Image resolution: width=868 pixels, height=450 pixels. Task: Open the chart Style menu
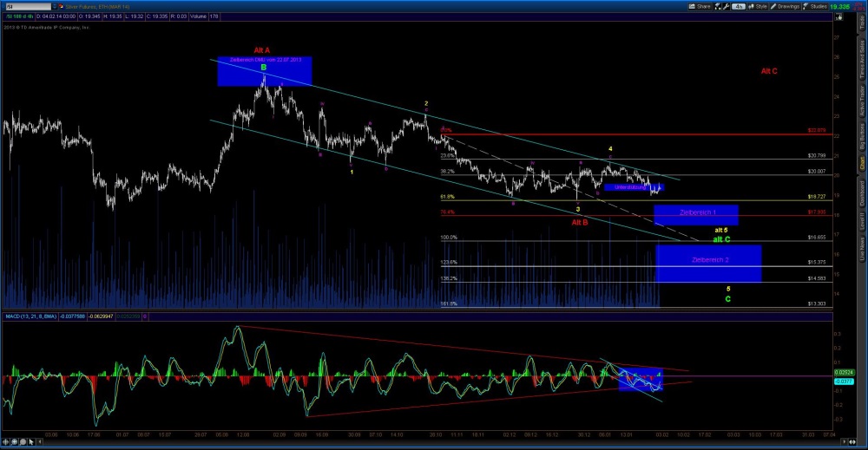pyautogui.click(x=758, y=6)
